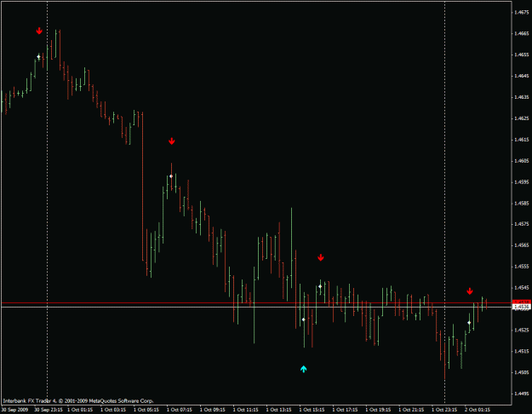The image size is (532, 414).
Task: Click the 1.4555 price axis label
Action: click(x=522, y=267)
